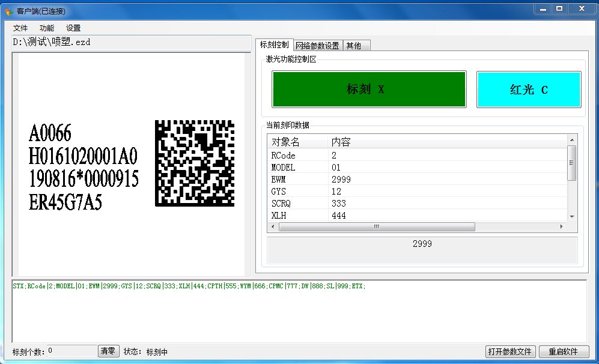
Task: Select the GYS row name
Action: pos(278,192)
